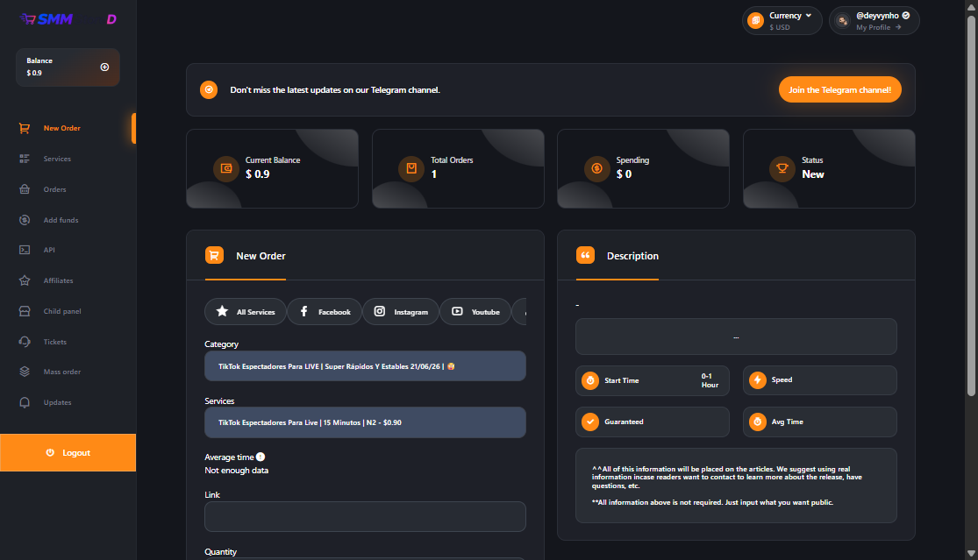
Task: Click the Total Orders value 1
Action: click(434, 174)
